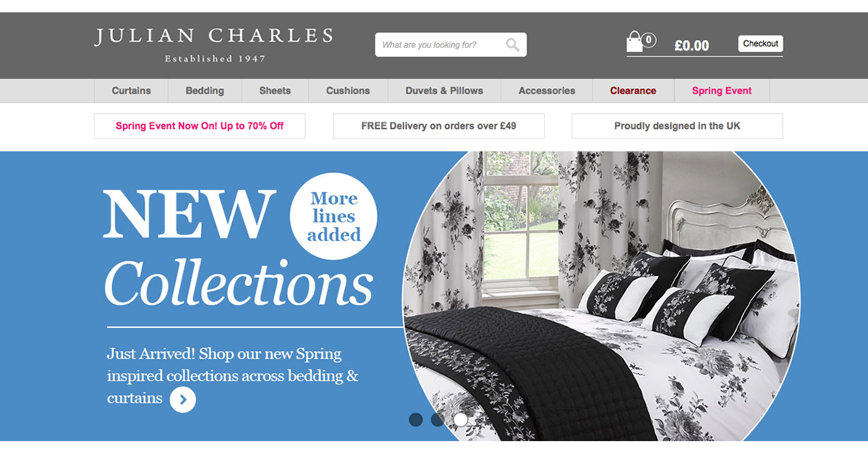The height and width of the screenshot is (454, 868).
Task: Open the FREE Delivery over £49 promo link
Action: [438, 126]
